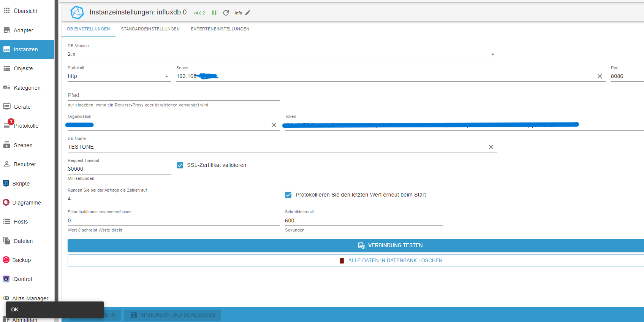The image size is (644, 322).
Task: Open the Skripte page
Action: click(x=27, y=184)
